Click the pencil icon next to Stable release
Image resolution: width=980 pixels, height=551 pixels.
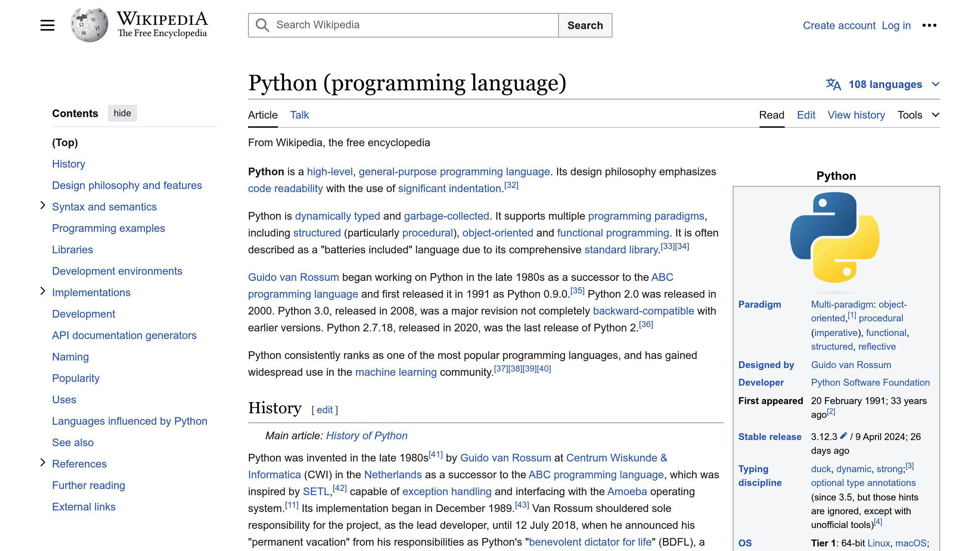tap(843, 437)
